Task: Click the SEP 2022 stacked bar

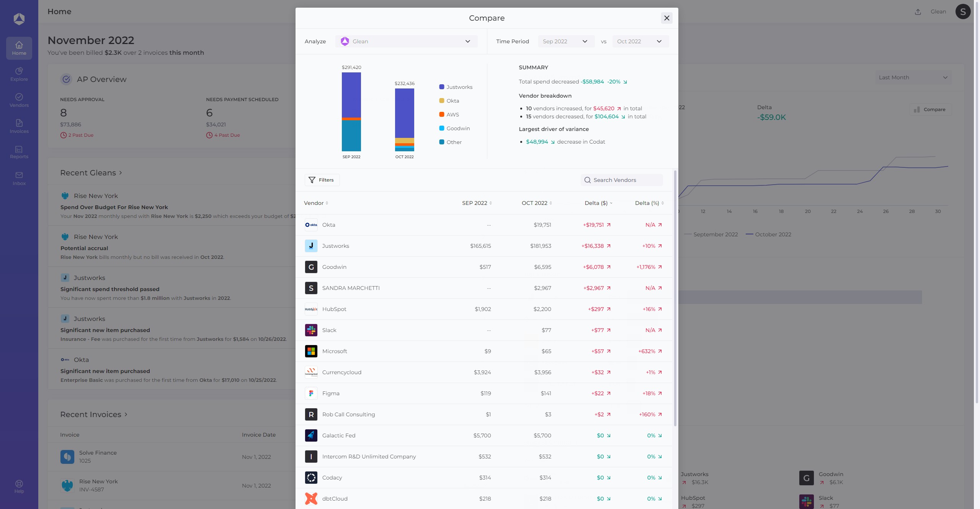Action: [351, 112]
